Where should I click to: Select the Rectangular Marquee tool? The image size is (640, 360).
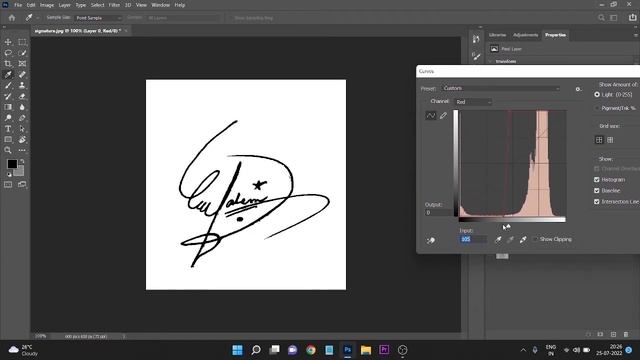22,42
